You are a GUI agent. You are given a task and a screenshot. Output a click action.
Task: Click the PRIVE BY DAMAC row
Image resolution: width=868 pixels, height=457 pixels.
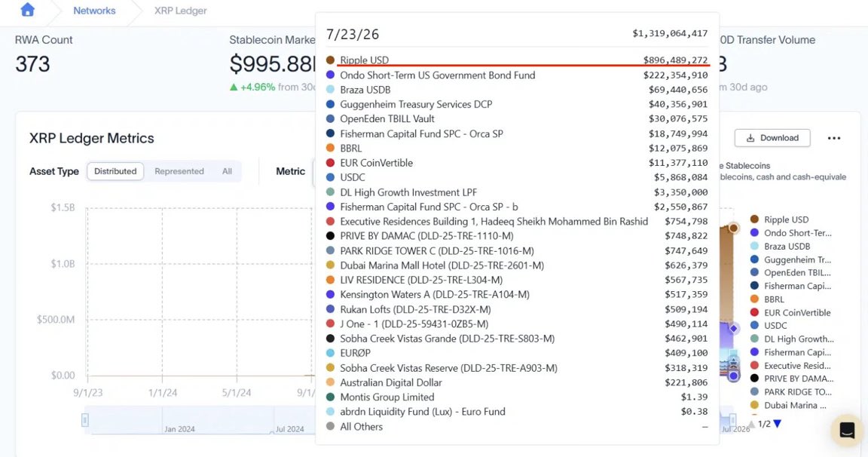[517, 236]
